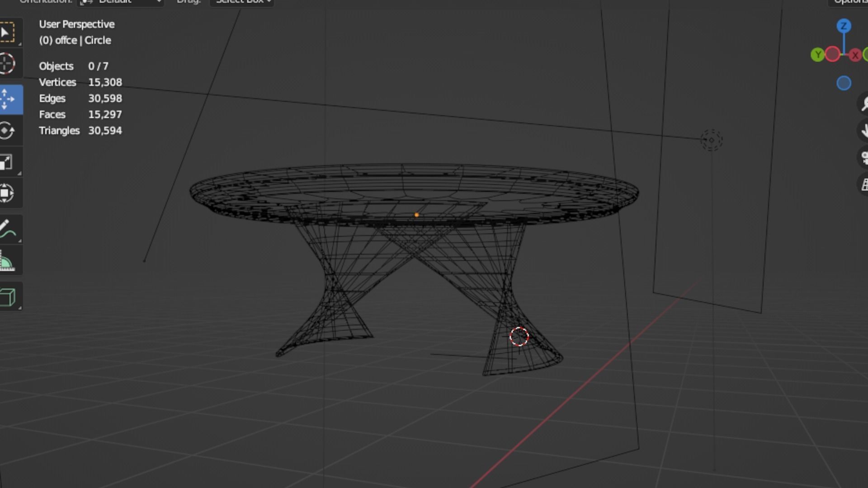Activate the 3D Cursor tool
868x488 pixels.
point(7,64)
